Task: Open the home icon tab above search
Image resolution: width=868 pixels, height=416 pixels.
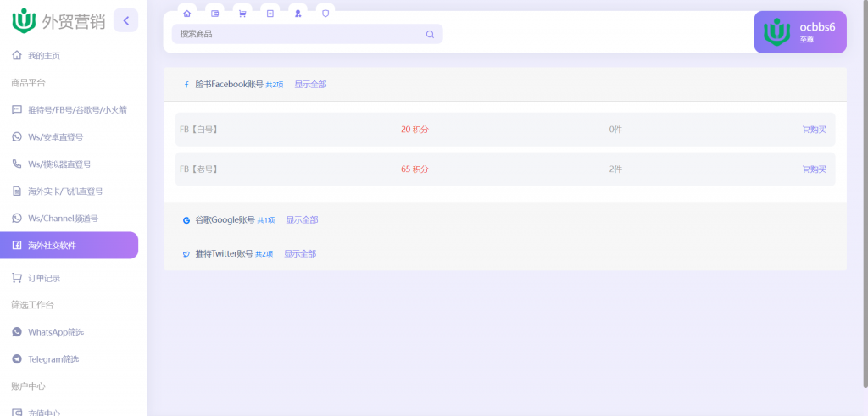Action: (186, 14)
